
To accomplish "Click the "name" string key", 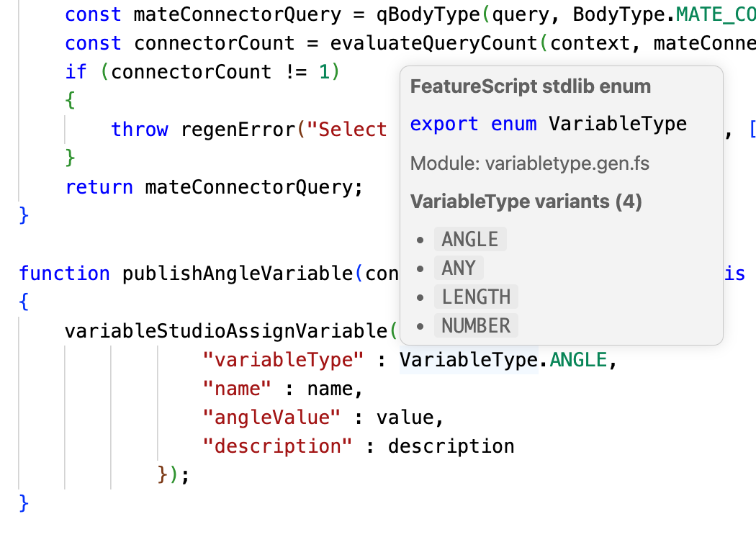I will click(237, 389).
